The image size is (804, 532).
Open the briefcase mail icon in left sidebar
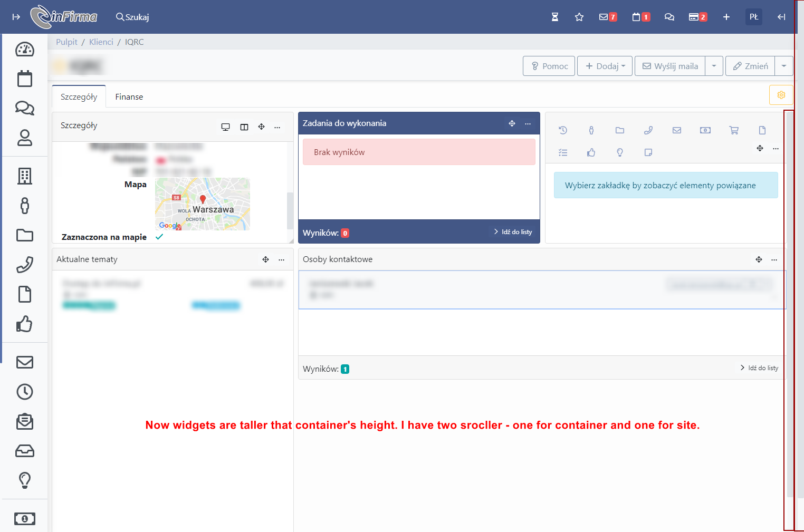(25, 421)
